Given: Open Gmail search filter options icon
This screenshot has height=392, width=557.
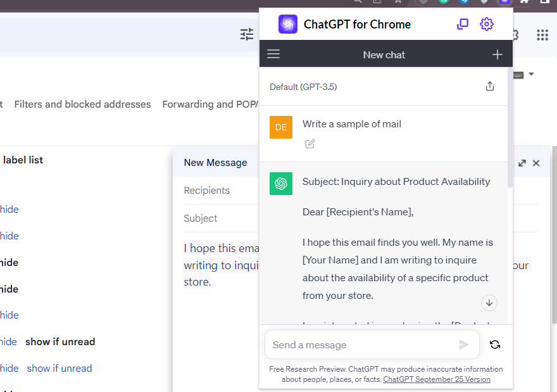Looking at the screenshot, I should pyautogui.click(x=247, y=34).
